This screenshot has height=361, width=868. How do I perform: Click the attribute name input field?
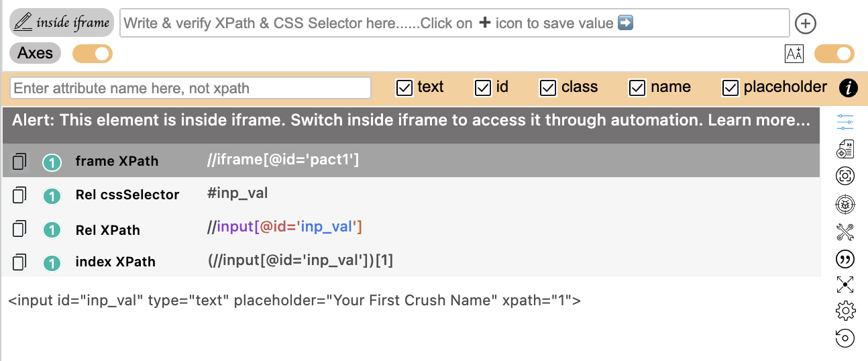[191, 88]
